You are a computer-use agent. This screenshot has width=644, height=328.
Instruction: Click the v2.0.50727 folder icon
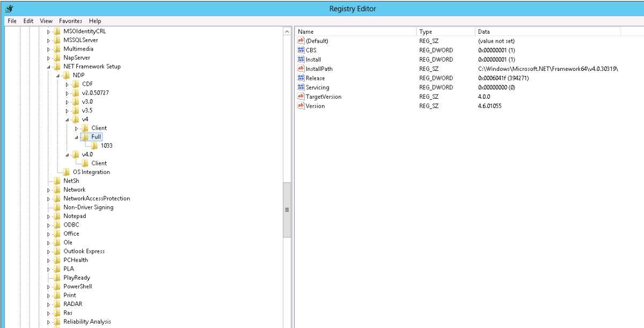pos(76,93)
